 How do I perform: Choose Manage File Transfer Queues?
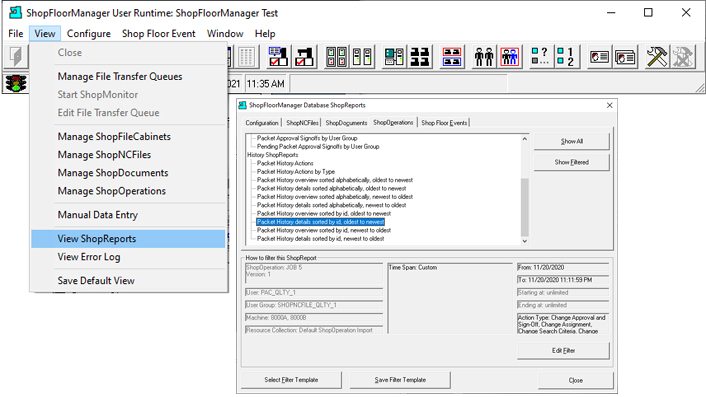pos(128,77)
